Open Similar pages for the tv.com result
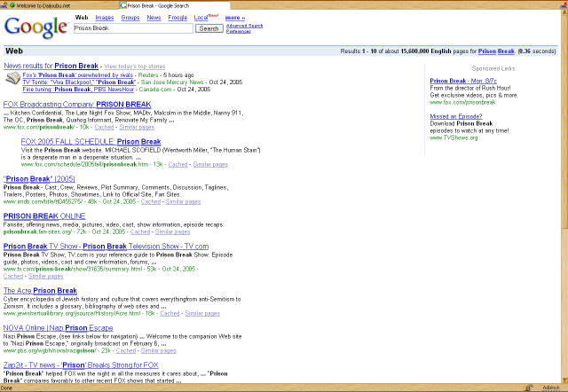The width and height of the screenshot is (568, 392). [x=46, y=276]
